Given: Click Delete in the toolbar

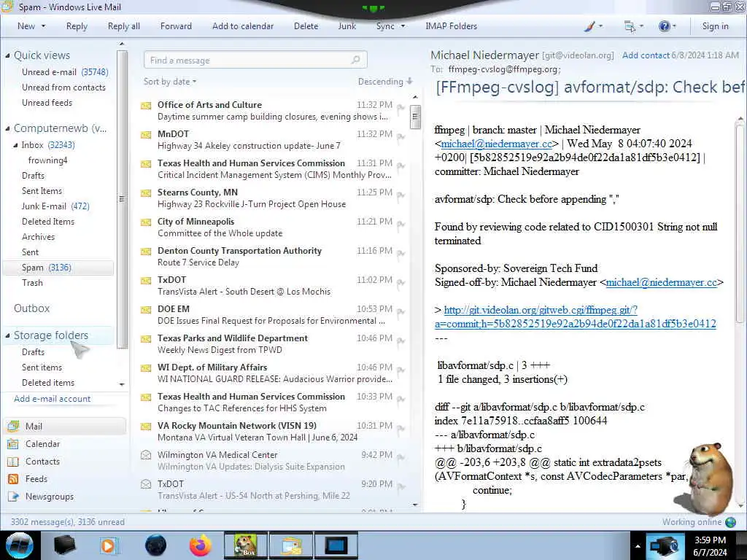Looking at the screenshot, I should pyautogui.click(x=306, y=26).
